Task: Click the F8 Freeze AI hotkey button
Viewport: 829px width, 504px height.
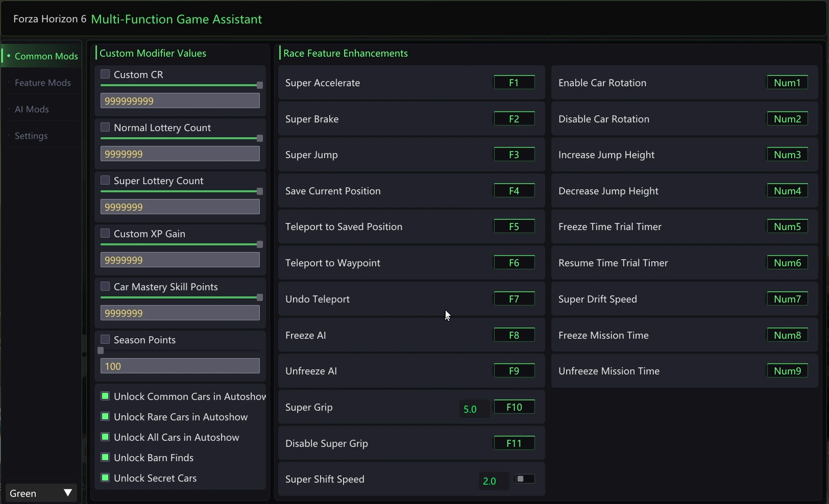Action: click(514, 335)
